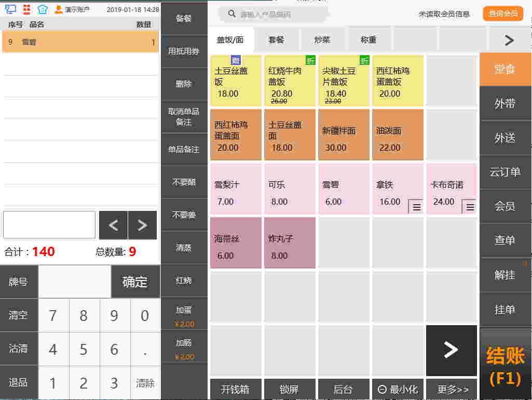Click the magnifier icon in the product search box
Screen dimensions: 532x400
(232, 14)
